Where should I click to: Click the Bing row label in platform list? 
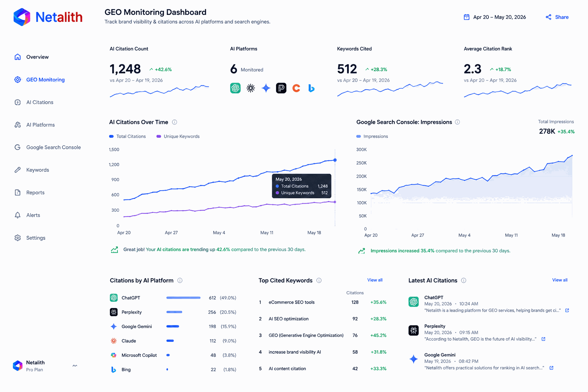pos(126,370)
